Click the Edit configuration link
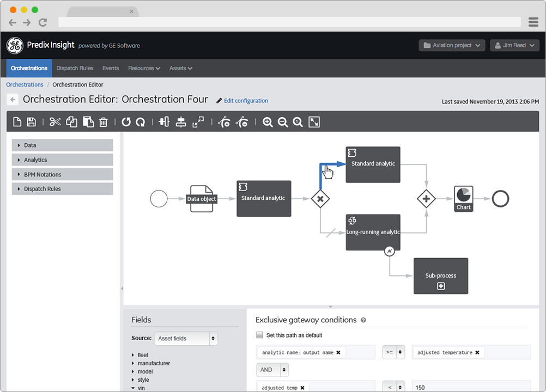This screenshot has height=392, width=546. (x=246, y=101)
